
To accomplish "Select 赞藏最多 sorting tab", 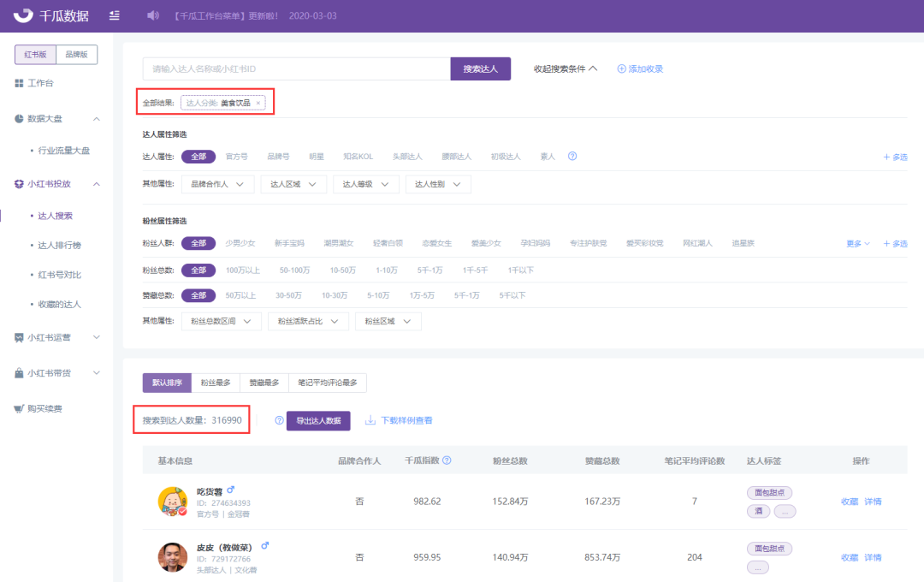I will (264, 383).
